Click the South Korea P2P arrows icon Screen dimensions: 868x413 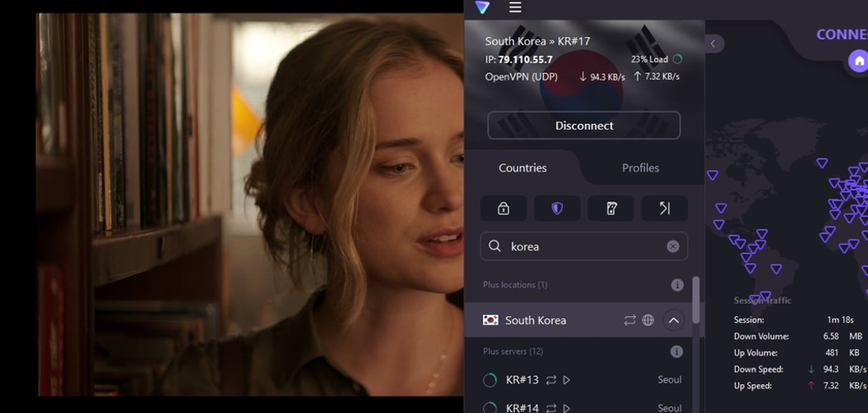tap(629, 320)
